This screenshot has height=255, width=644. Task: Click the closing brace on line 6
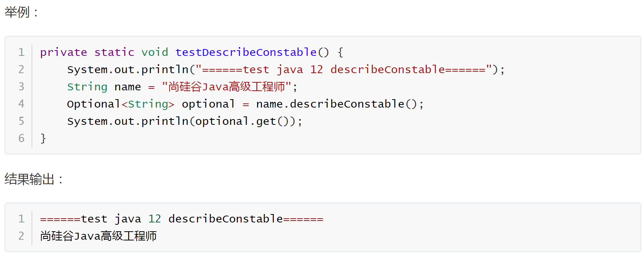pyautogui.click(x=43, y=138)
